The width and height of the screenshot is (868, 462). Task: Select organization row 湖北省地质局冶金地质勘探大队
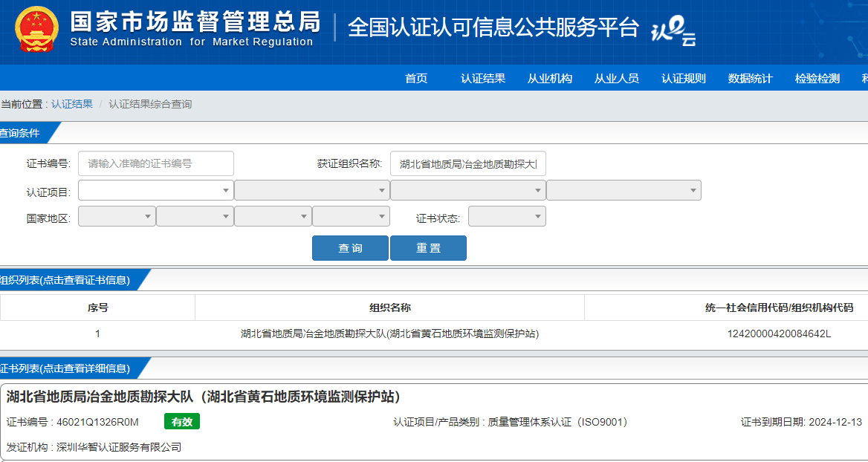[x=389, y=334]
